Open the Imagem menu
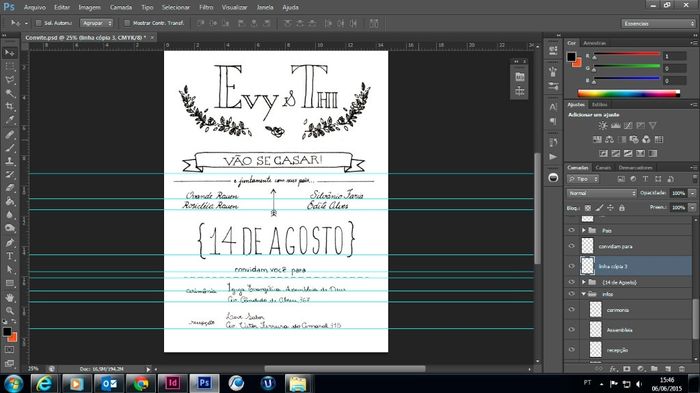The width and height of the screenshot is (700, 393). click(x=89, y=7)
